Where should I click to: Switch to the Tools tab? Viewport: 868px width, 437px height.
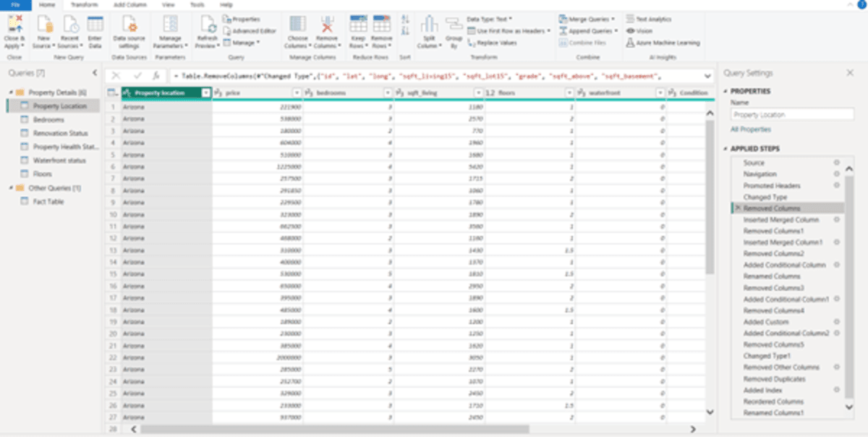tap(197, 5)
